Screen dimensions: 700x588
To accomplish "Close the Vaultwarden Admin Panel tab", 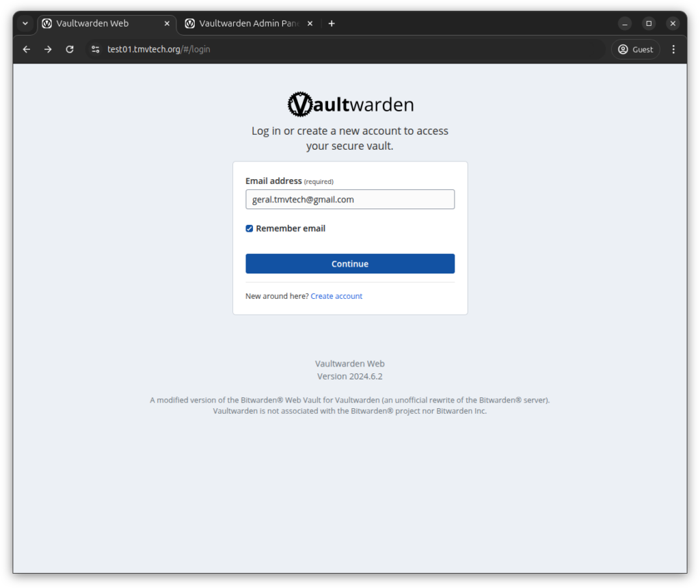I will [310, 23].
